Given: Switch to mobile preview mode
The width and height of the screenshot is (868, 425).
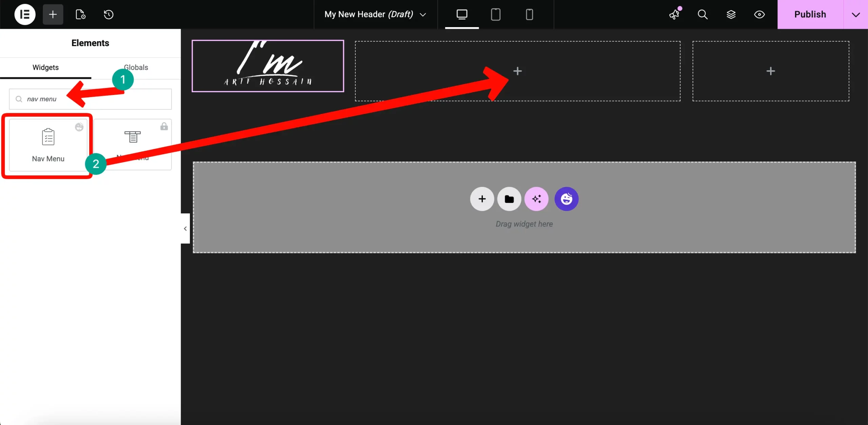Looking at the screenshot, I should pyautogui.click(x=529, y=14).
